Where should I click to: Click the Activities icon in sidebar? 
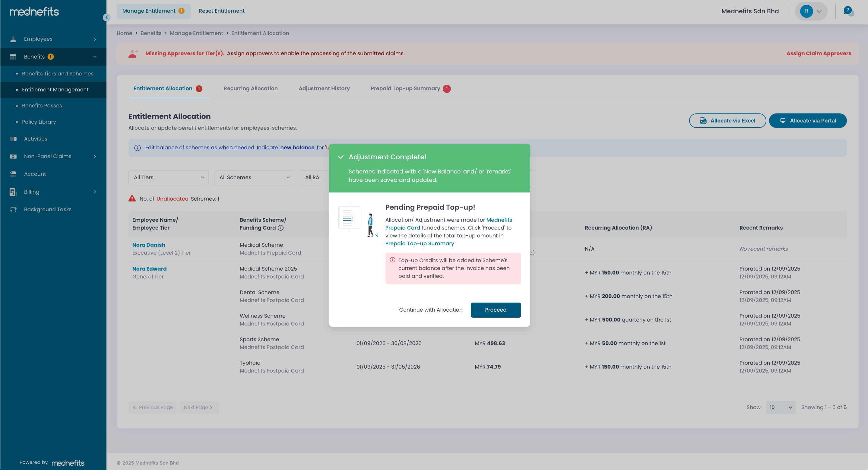pos(13,139)
